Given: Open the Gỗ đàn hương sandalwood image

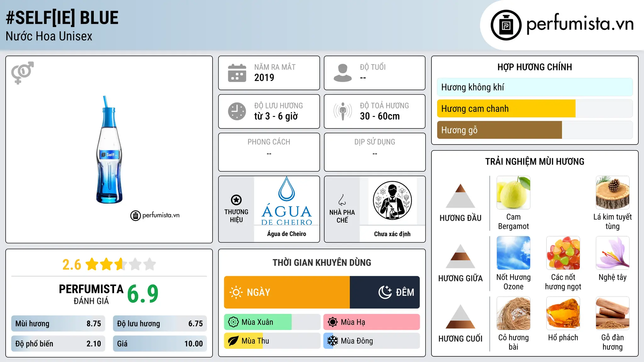Looking at the screenshot, I should 613,313.
